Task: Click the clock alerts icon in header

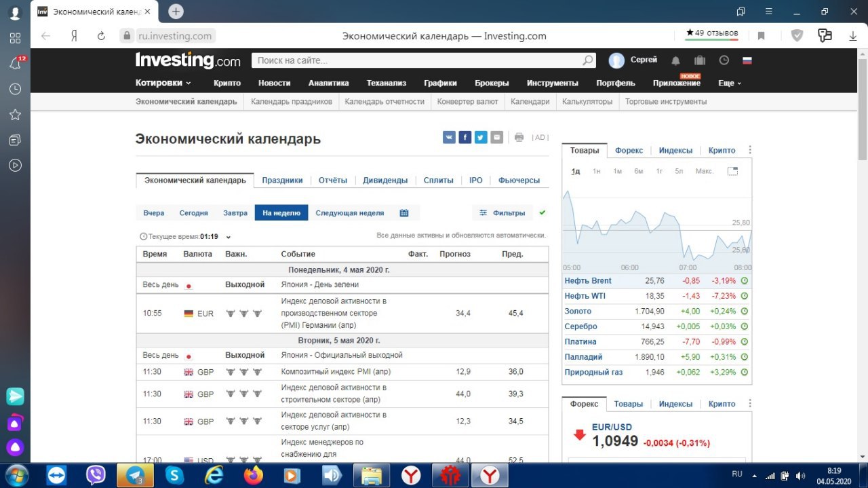Action: (724, 60)
